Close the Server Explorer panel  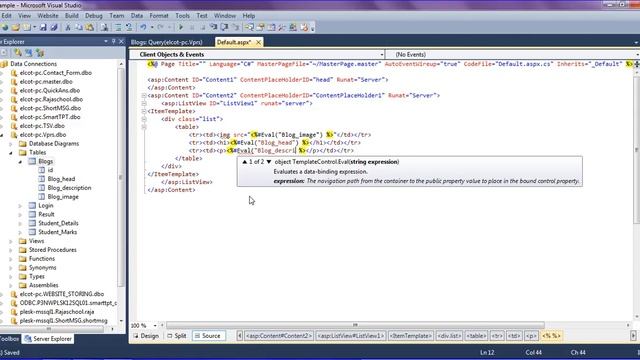pos(121,41)
